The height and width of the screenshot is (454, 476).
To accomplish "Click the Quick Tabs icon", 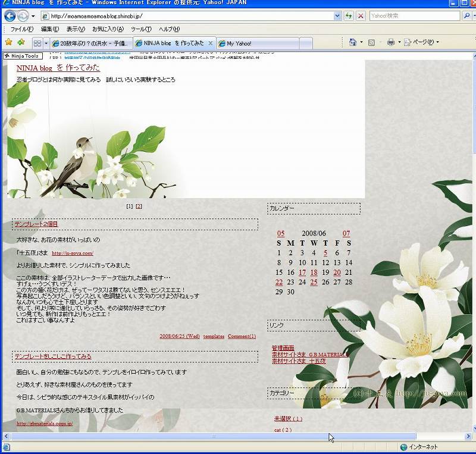I will 37,43.
